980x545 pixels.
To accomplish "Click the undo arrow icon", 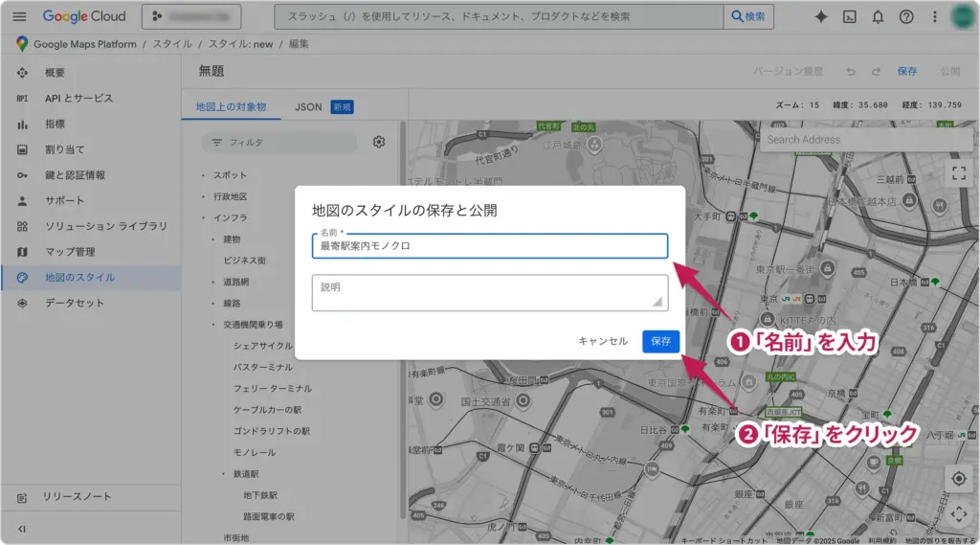I will 851,72.
